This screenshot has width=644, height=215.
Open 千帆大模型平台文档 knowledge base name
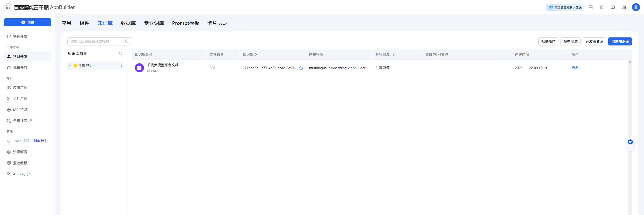163,65
